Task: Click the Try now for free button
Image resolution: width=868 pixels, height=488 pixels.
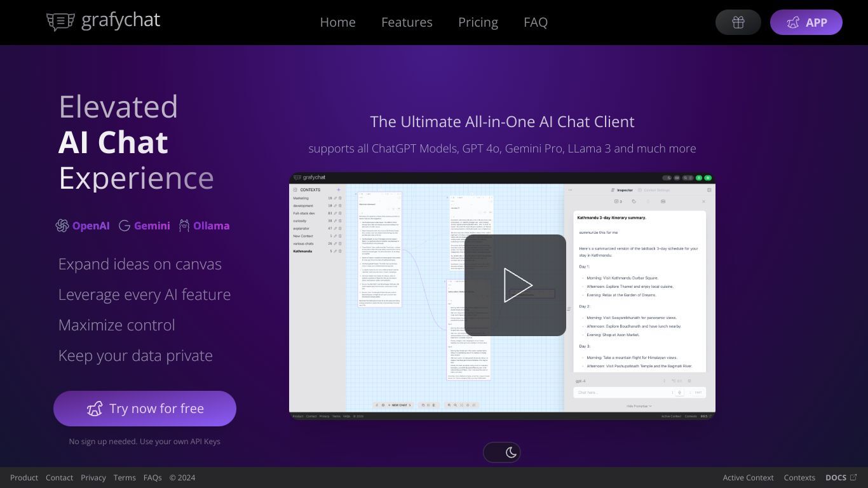Action: click(x=145, y=409)
